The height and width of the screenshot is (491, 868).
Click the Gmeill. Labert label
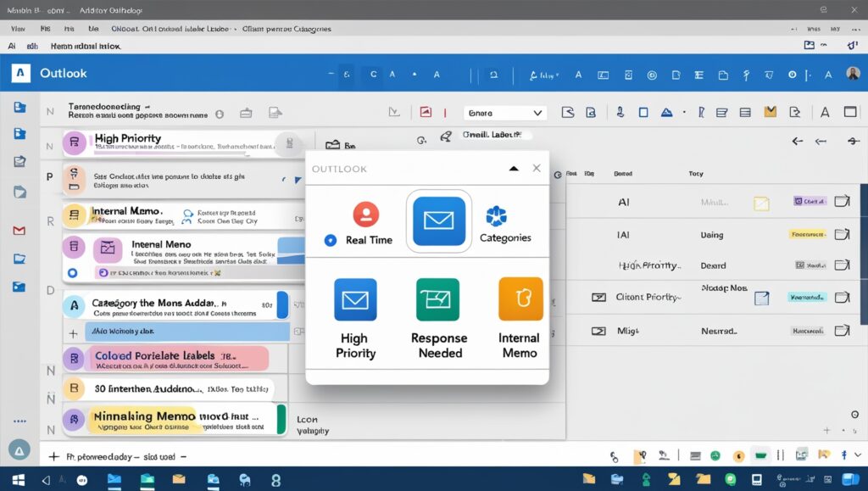pos(492,135)
